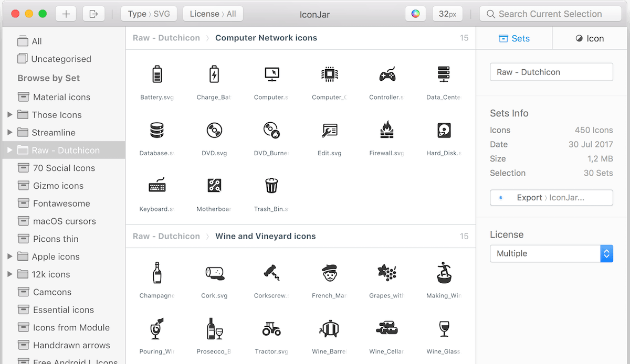
Task: Click the plus add button in toolbar
Action: pos(66,14)
